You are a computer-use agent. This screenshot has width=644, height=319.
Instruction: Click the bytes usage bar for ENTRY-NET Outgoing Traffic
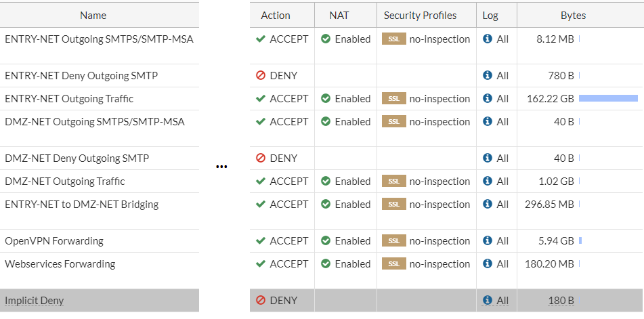coord(608,99)
